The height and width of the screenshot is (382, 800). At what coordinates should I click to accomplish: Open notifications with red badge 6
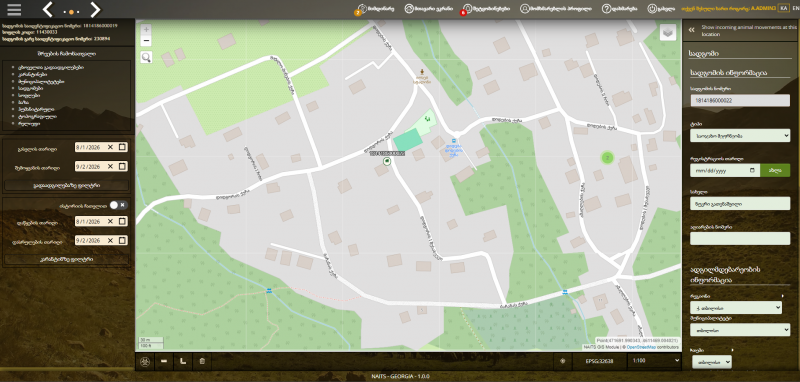pos(485,9)
